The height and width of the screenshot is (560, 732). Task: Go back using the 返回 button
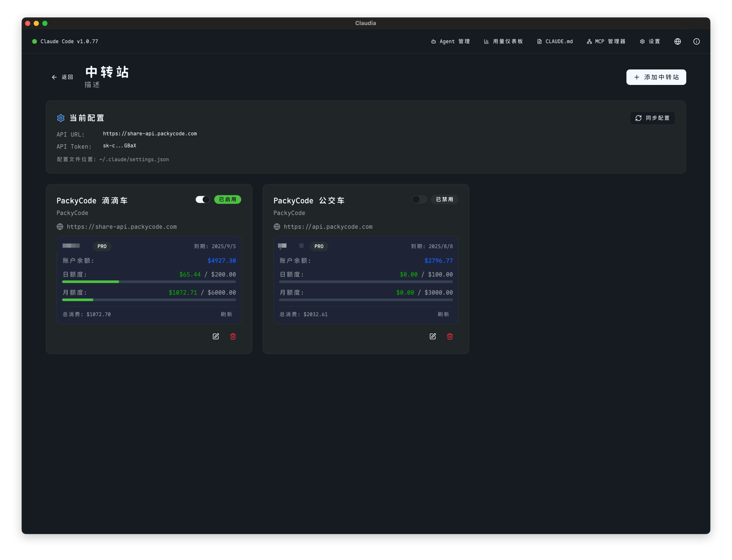62,77
